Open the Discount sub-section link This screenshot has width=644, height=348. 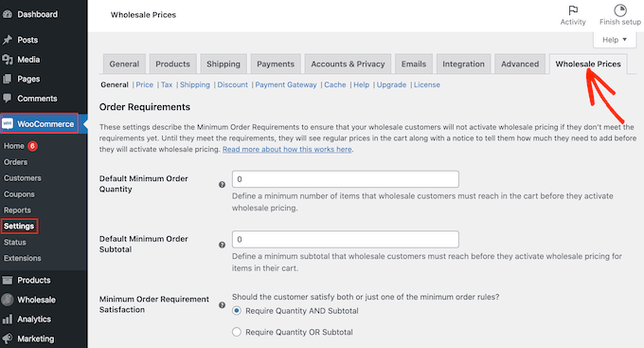[232, 84]
